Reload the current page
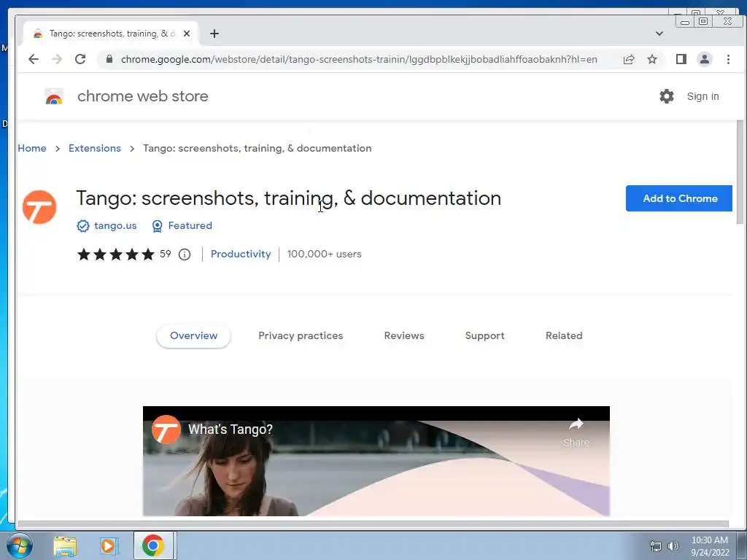Viewport: 747px width, 560px height. pyautogui.click(x=80, y=59)
